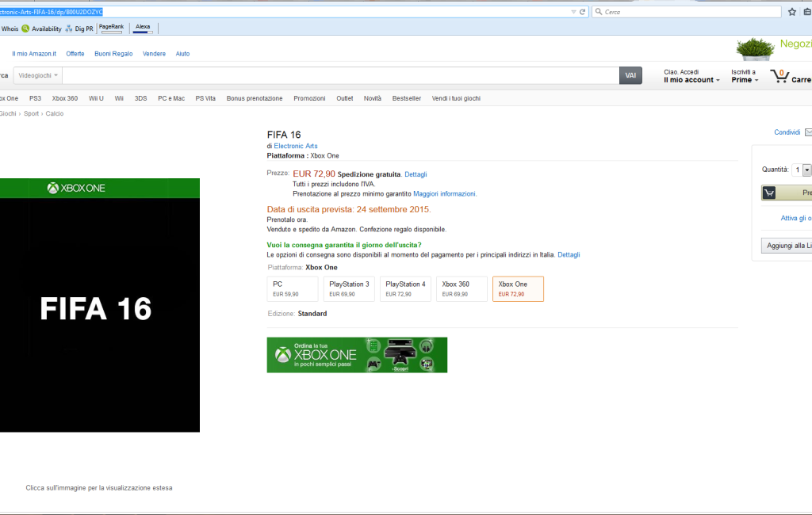Click the VAI search button

tap(630, 75)
